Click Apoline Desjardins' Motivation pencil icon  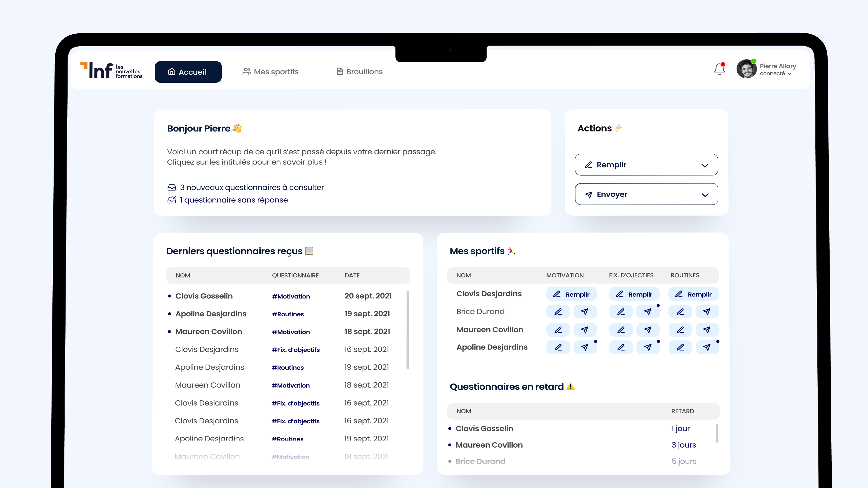(558, 347)
